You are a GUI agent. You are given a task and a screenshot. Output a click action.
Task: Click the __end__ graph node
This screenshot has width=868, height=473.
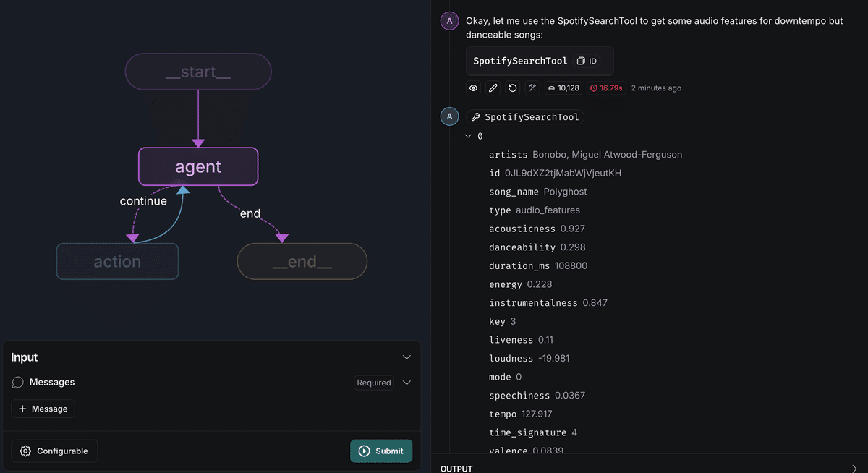302,261
